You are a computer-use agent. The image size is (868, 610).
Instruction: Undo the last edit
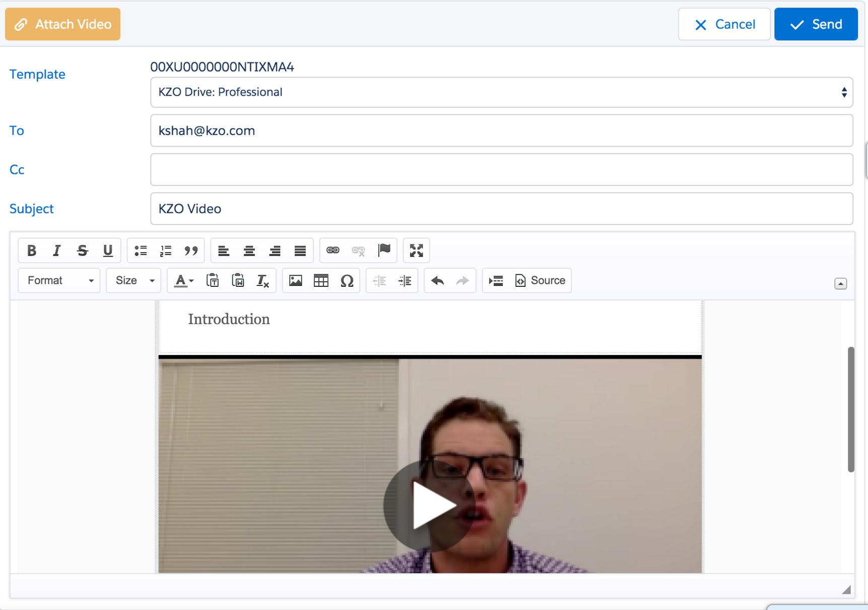[x=437, y=281]
